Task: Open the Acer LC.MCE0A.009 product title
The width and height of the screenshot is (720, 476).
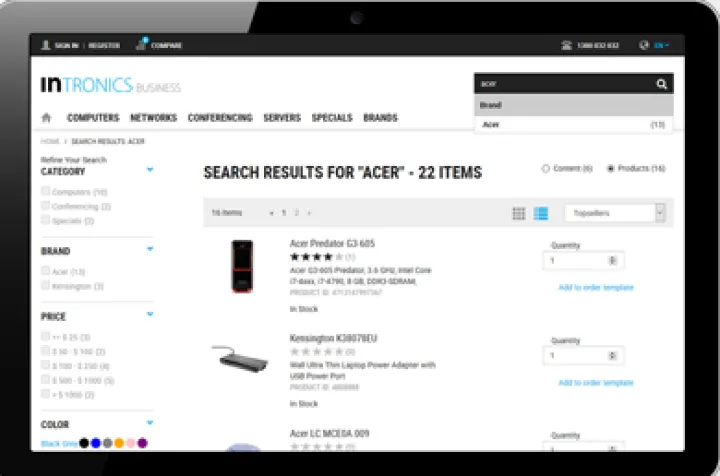Action: (x=329, y=433)
